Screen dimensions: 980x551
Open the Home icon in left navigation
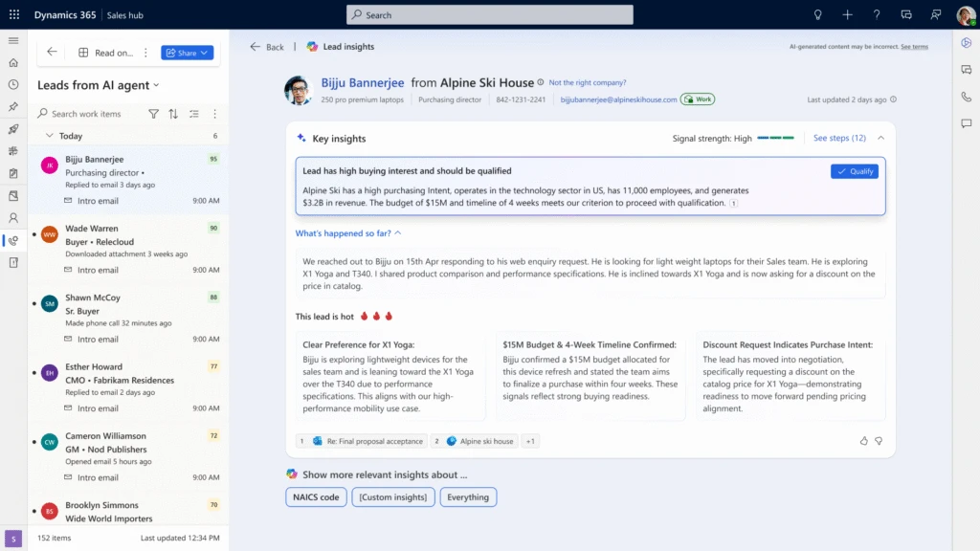(x=13, y=62)
